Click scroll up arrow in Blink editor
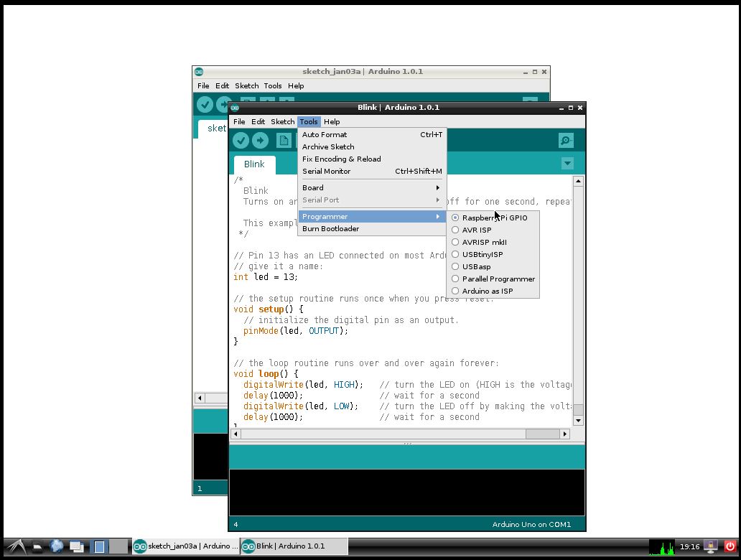The image size is (741, 560). point(579,182)
